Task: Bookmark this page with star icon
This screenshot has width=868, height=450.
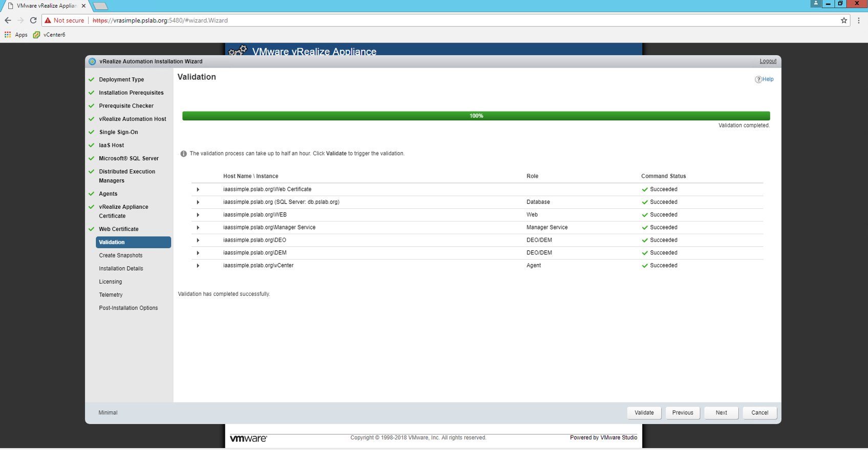Action: coord(844,20)
